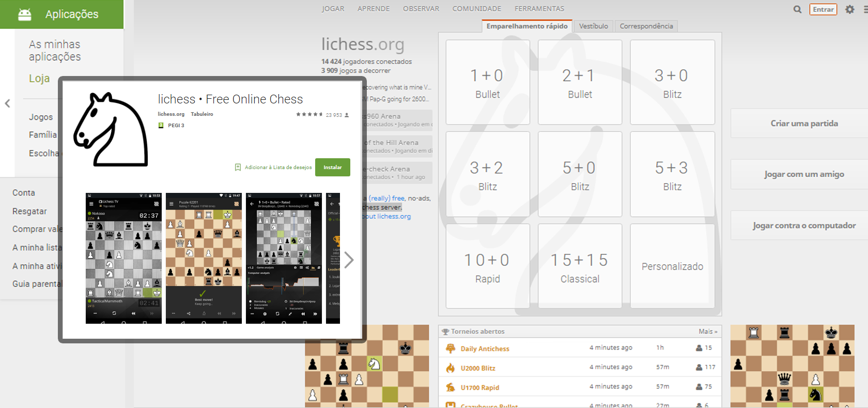Click the green Instalar button

tap(333, 167)
